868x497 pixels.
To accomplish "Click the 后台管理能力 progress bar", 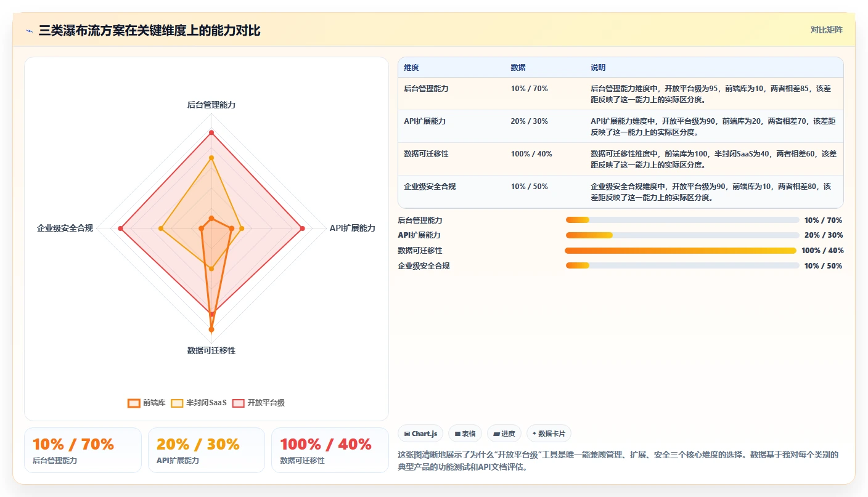I will pyautogui.click(x=682, y=220).
